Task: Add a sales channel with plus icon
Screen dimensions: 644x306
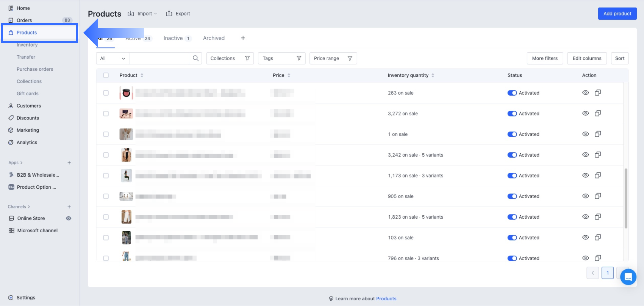Action: coord(69,207)
